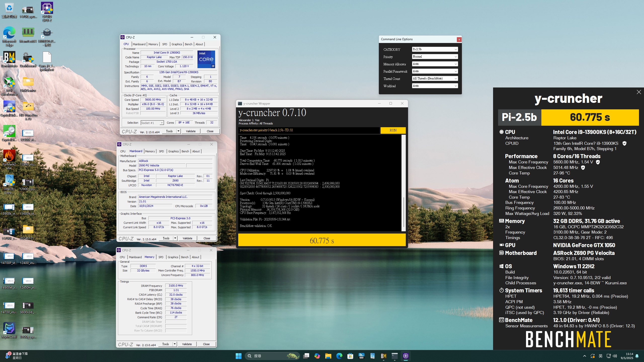Launch the MemTest64 desktop icon
Viewport: 644px width, 362px height.
click(x=28, y=35)
